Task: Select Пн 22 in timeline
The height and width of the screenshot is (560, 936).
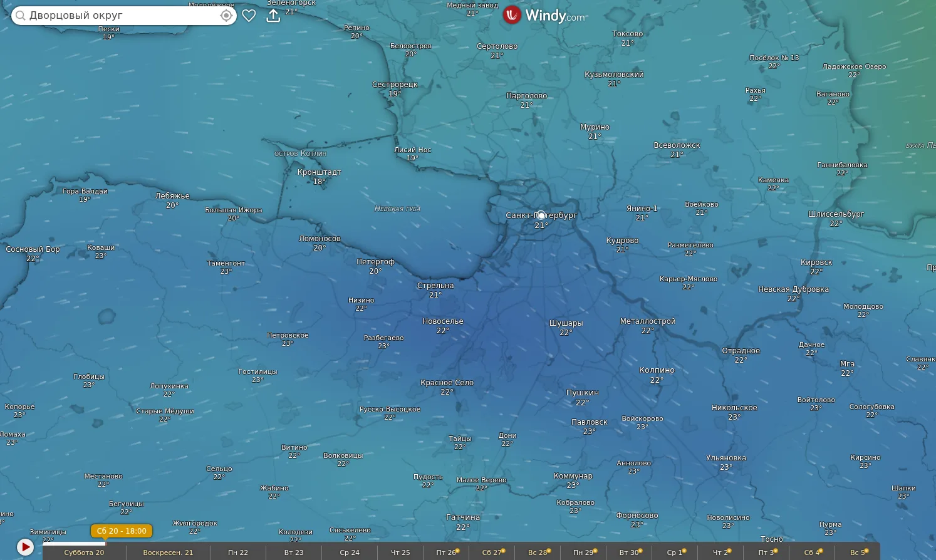Action: (238, 552)
